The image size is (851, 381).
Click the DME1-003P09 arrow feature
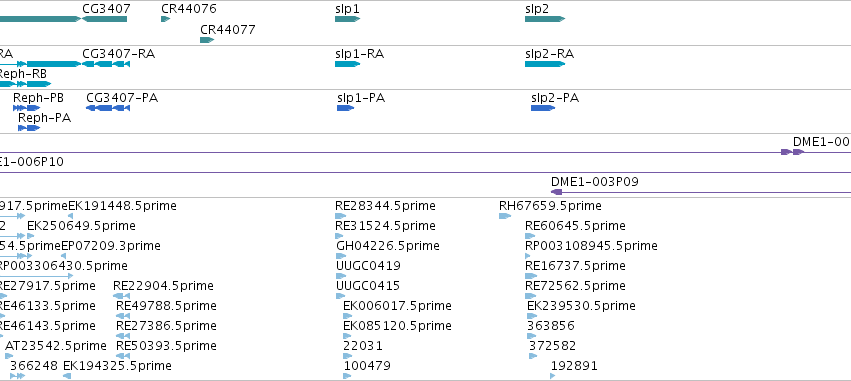pyautogui.click(x=556, y=192)
